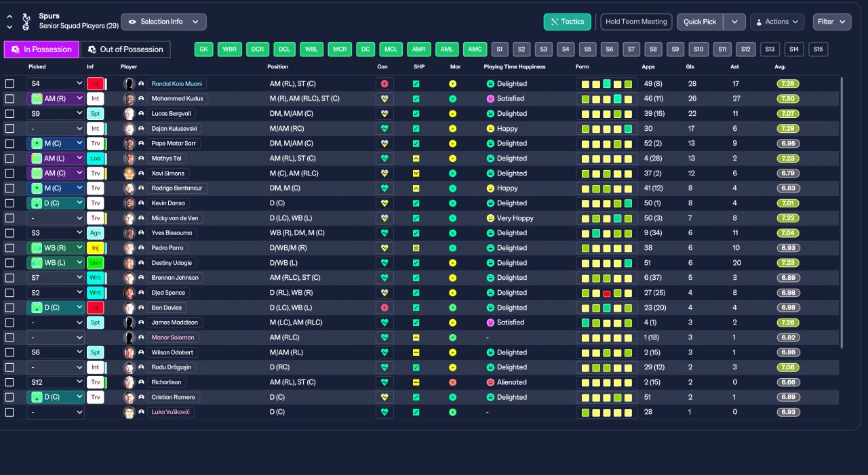868x475 pixels.
Task: Click the previous team up arrow
Action: pyautogui.click(x=9, y=16)
